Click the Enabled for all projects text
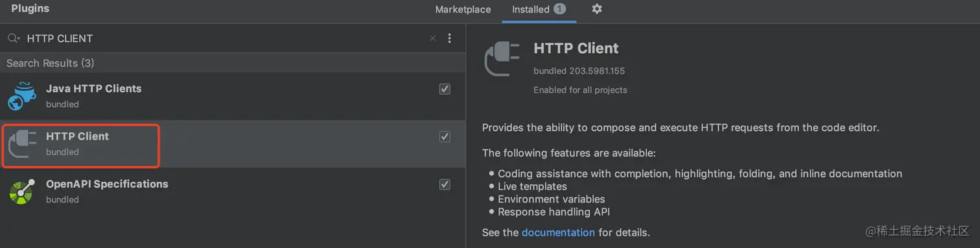Image resolution: width=980 pixels, height=248 pixels. (580, 90)
